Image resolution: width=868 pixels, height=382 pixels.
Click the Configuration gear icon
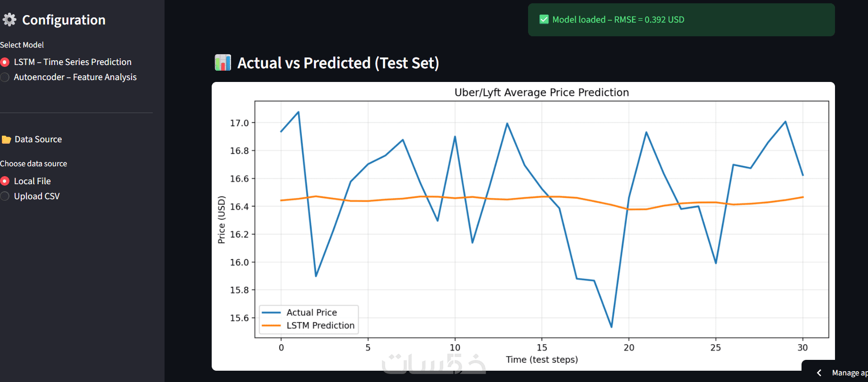click(9, 19)
